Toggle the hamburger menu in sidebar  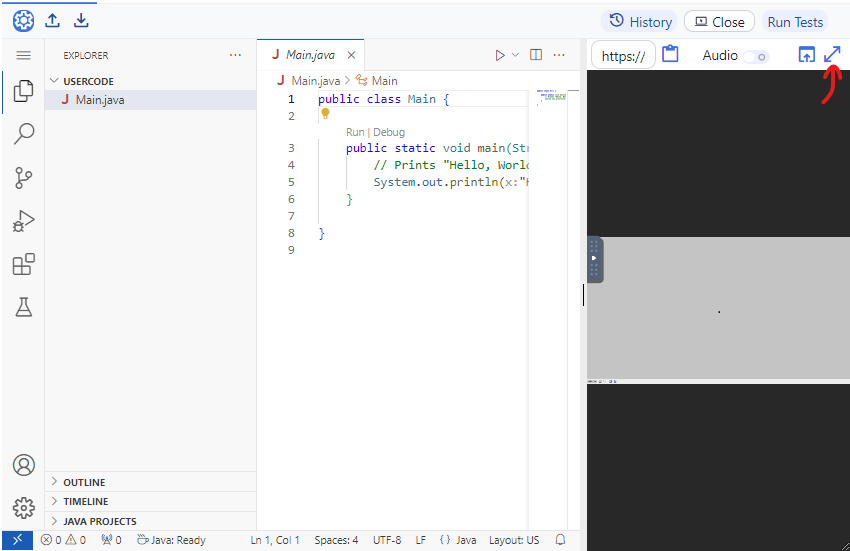pos(23,56)
